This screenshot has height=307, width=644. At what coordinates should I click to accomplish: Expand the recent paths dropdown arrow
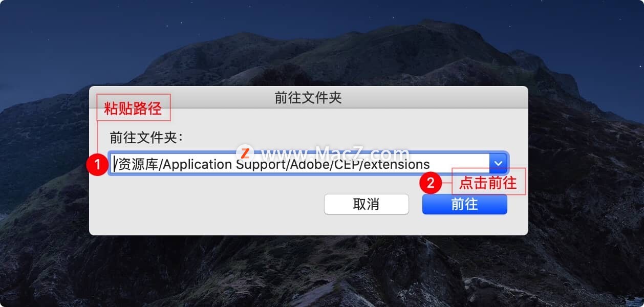click(x=498, y=164)
